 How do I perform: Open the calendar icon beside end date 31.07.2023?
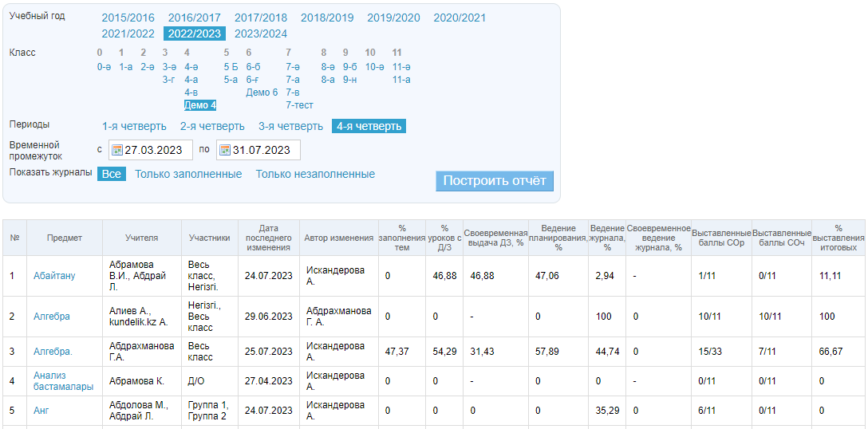224,150
